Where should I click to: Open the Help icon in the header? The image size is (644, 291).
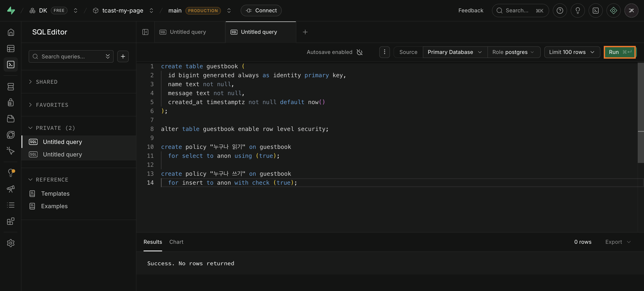pyautogui.click(x=560, y=10)
